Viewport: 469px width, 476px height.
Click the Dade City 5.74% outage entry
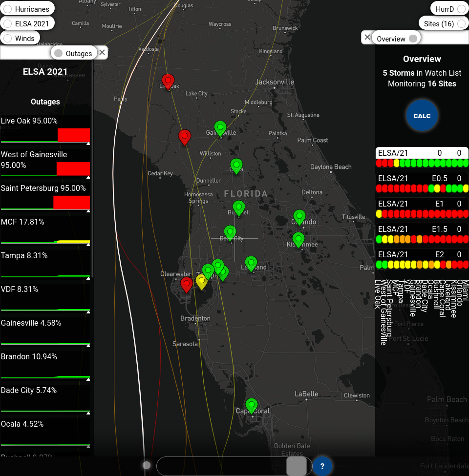45,399
